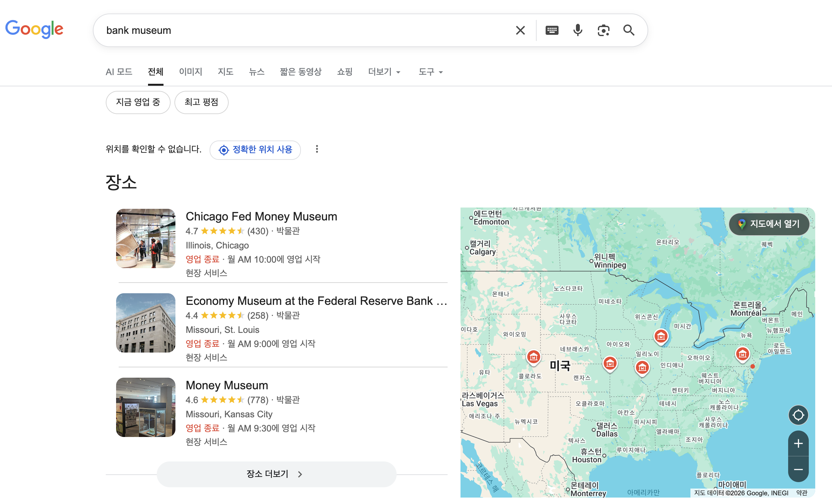Click the Missouri, St. Louis address text
This screenshot has width=832, height=504.
pos(223,330)
